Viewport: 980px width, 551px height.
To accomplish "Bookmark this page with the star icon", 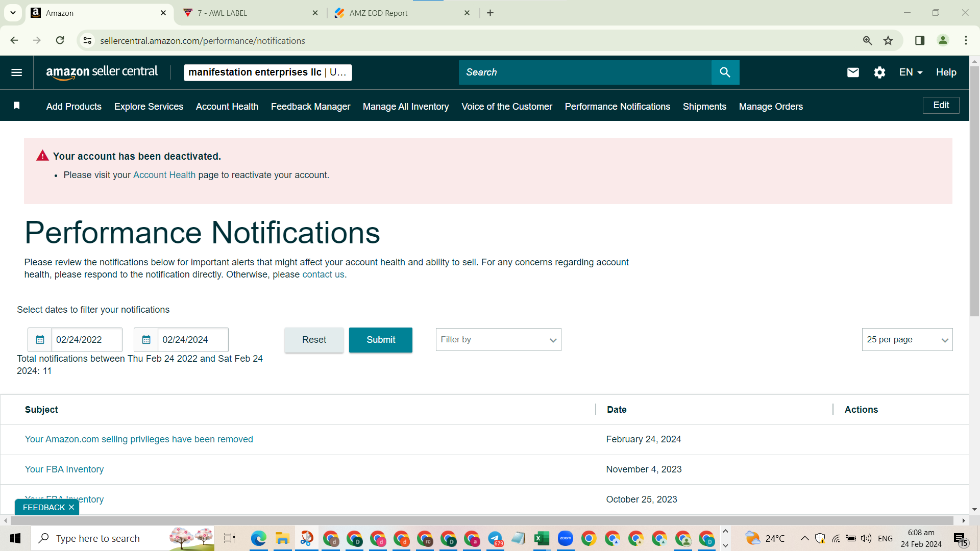I will tap(888, 40).
